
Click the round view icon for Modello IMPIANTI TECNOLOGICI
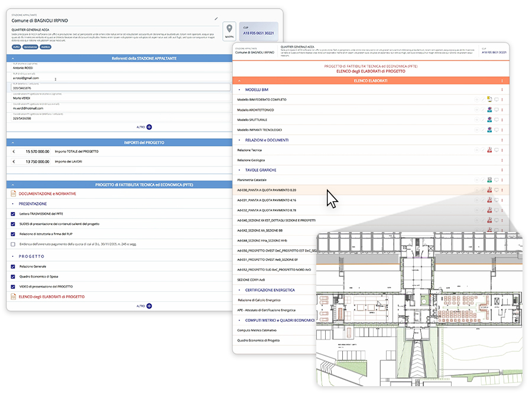coord(476,130)
